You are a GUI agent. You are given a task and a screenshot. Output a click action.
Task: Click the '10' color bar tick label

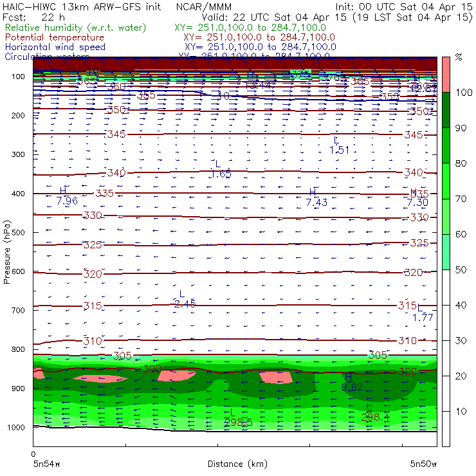(461, 412)
